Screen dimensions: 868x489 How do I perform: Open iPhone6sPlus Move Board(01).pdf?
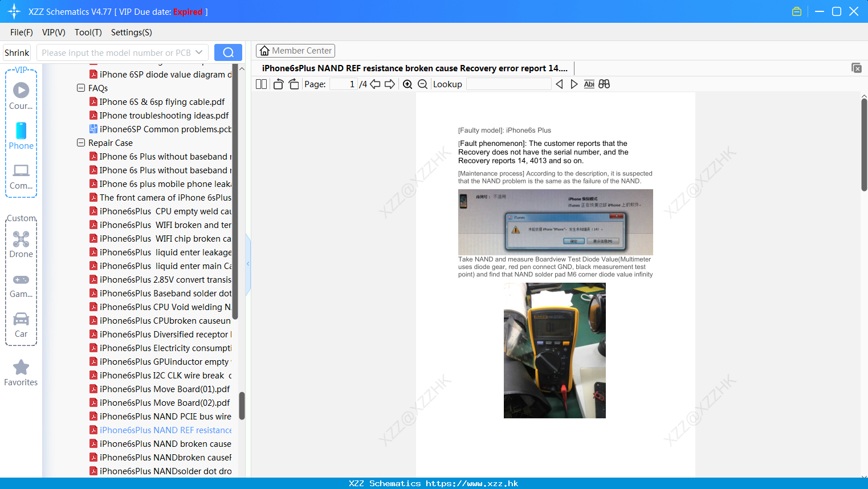pos(160,389)
